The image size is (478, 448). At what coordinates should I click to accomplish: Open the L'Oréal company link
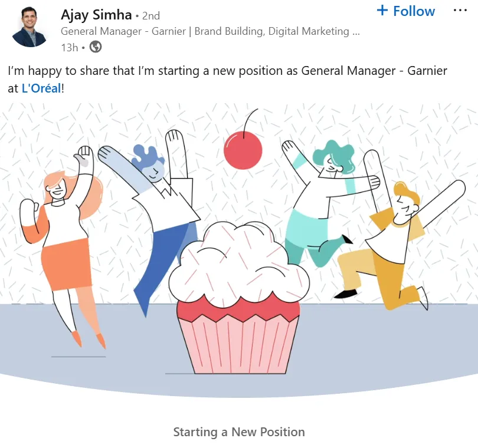[x=41, y=88]
